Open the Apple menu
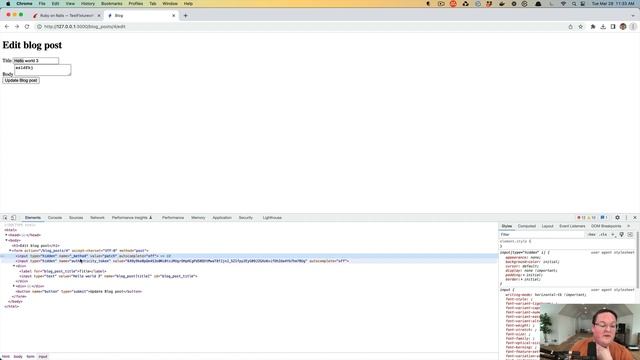The height and width of the screenshot is (360, 640). (x=8, y=4)
